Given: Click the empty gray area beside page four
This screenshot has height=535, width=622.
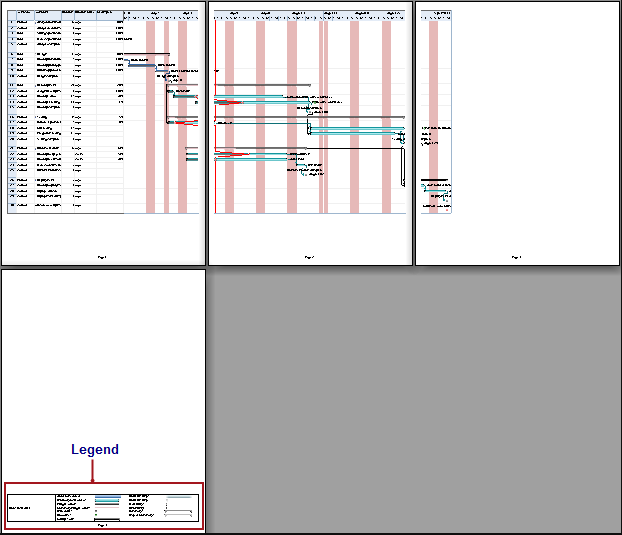Looking at the screenshot, I should (x=413, y=400).
